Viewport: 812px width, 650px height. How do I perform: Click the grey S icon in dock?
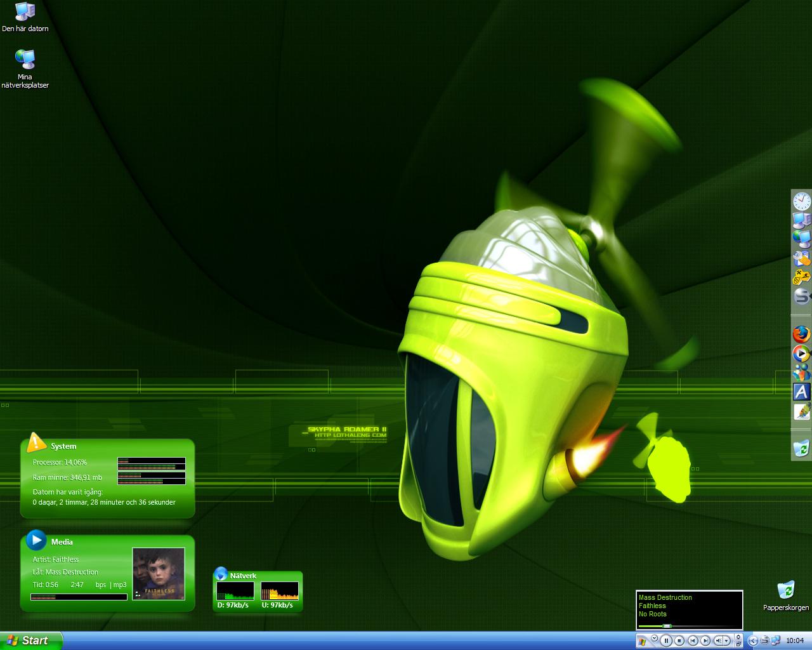point(802,296)
